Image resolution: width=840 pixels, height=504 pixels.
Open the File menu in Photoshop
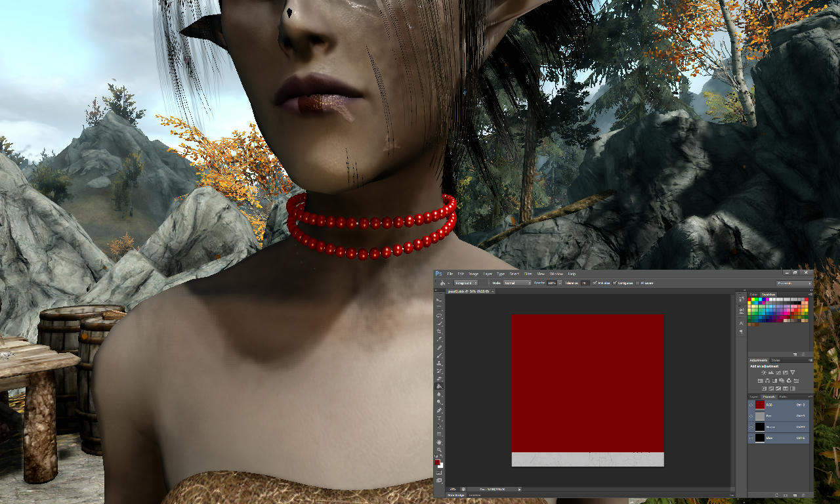(x=450, y=274)
